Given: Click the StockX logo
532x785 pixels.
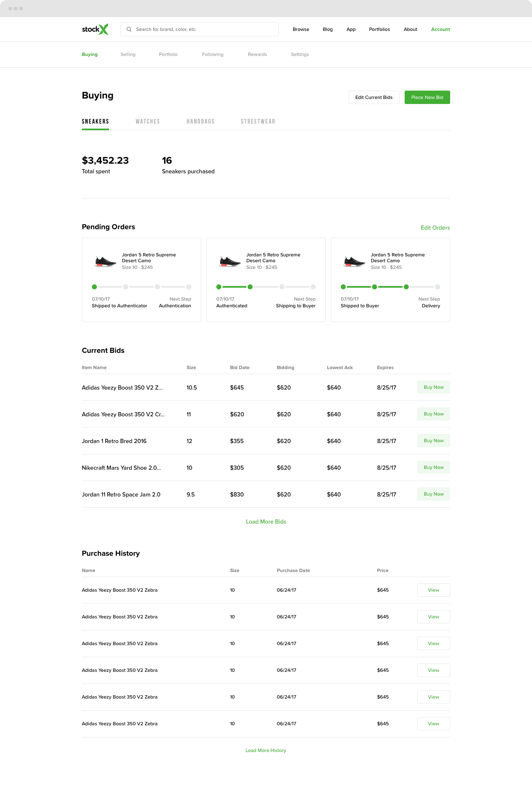Looking at the screenshot, I should click(95, 29).
